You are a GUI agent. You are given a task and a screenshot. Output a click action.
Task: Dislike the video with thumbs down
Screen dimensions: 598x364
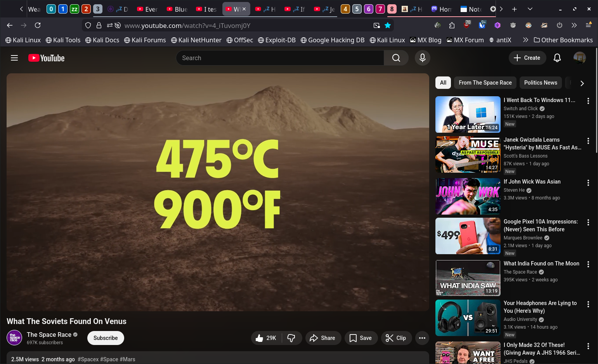[291, 338]
